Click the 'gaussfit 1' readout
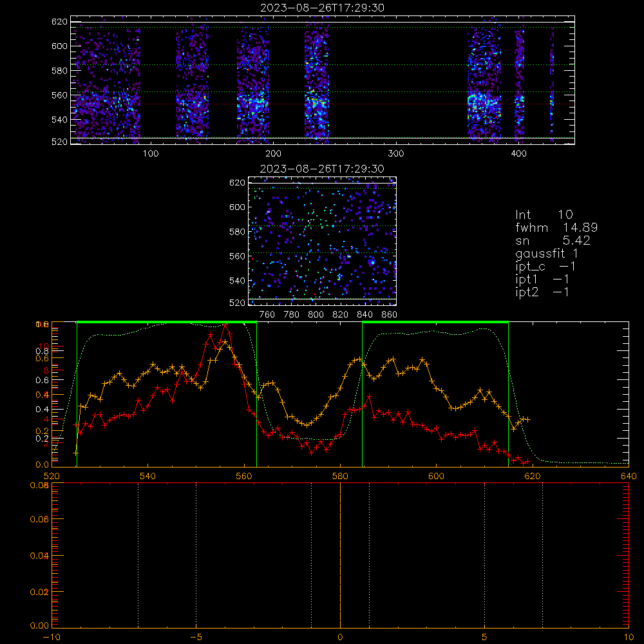This screenshot has height=644, width=644. [547, 253]
